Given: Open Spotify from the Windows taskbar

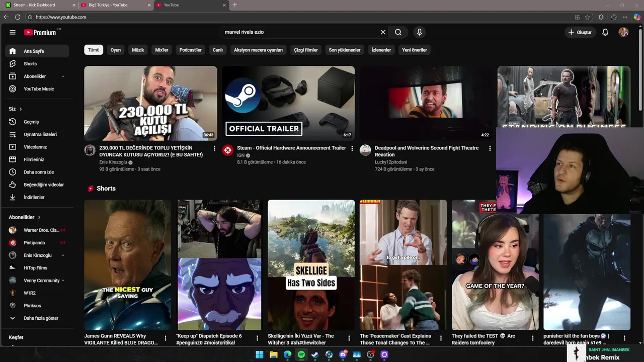Looking at the screenshot, I should [301, 354].
